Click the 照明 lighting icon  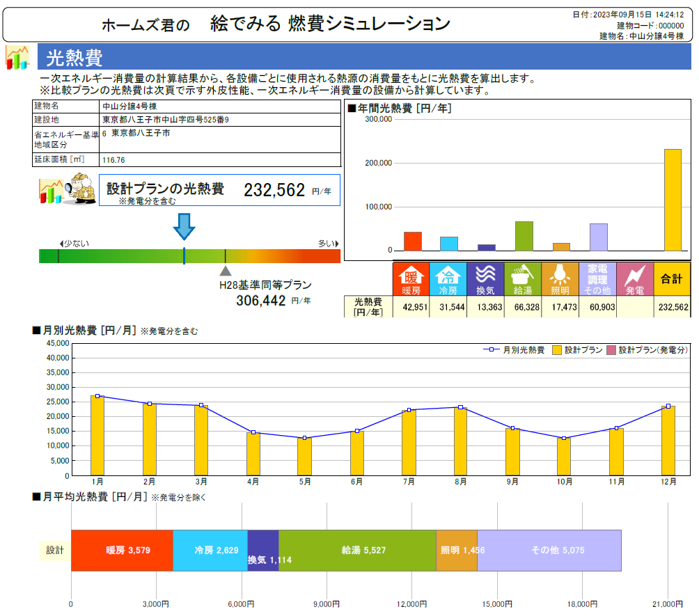(x=560, y=278)
